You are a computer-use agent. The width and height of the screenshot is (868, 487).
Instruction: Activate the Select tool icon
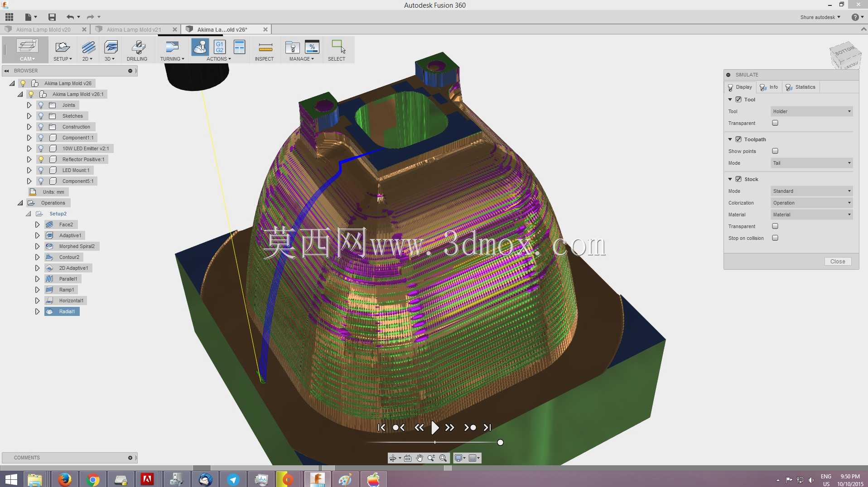pyautogui.click(x=338, y=47)
